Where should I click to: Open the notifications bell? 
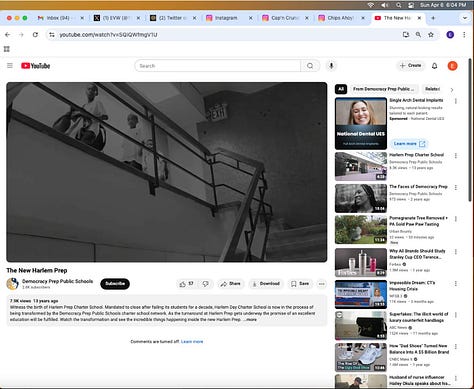(x=434, y=66)
